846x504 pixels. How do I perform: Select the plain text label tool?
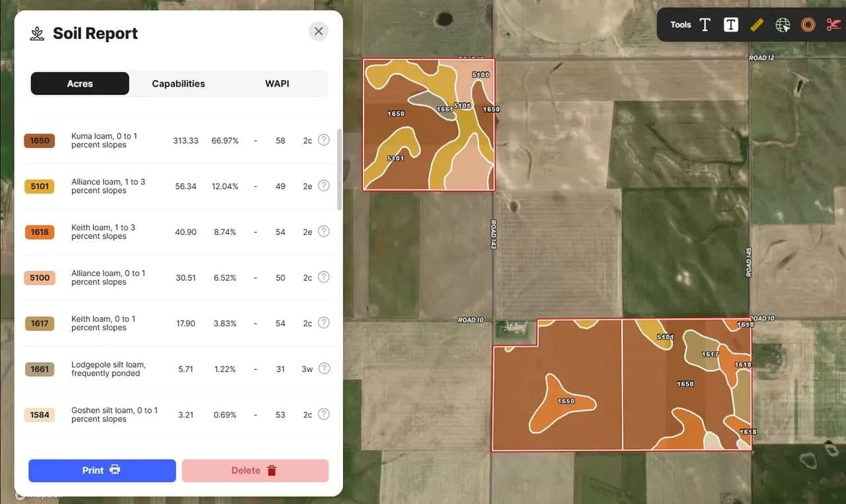click(705, 25)
